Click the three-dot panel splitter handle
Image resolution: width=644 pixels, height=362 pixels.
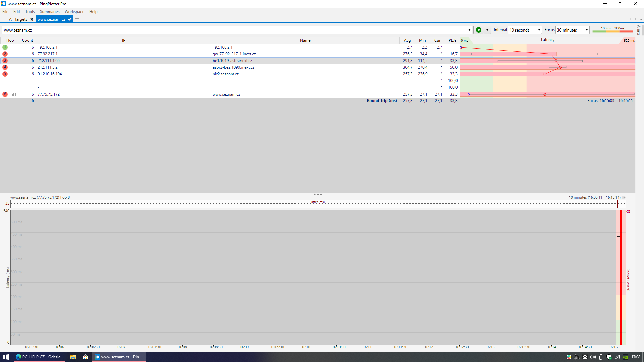click(318, 194)
